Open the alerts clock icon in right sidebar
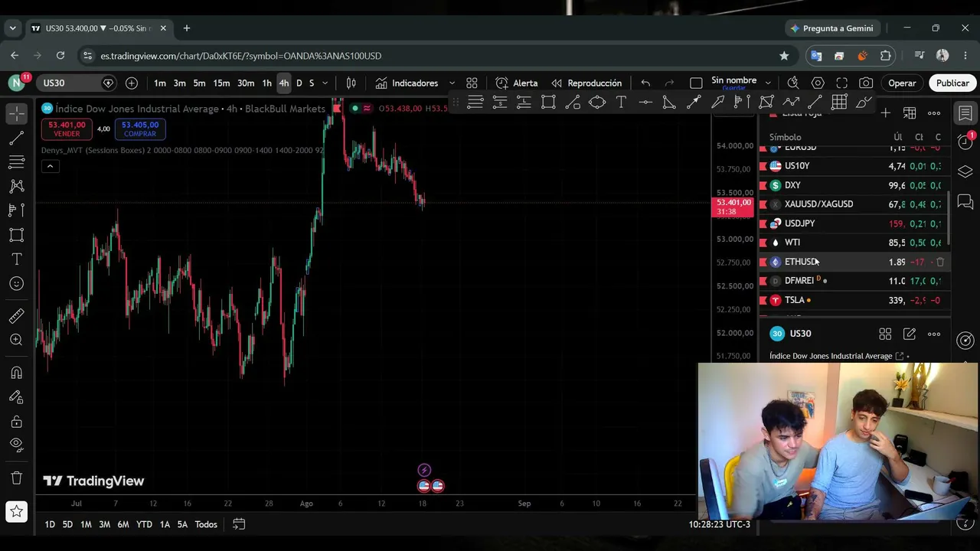This screenshot has width=980, height=551. point(965,142)
